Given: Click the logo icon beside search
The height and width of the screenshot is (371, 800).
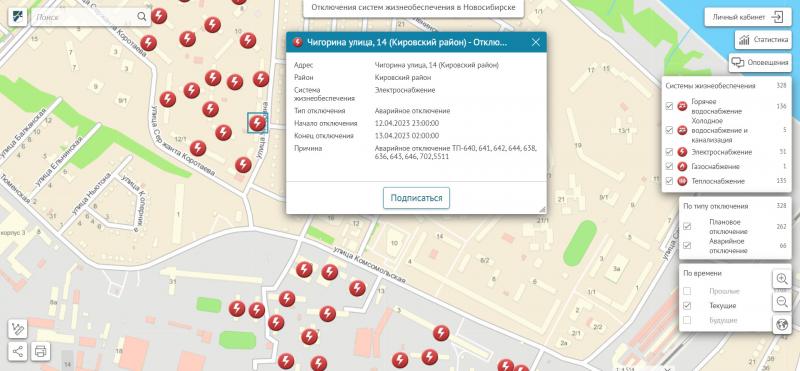Looking at the screenshot, I should [x=17, y=17].
